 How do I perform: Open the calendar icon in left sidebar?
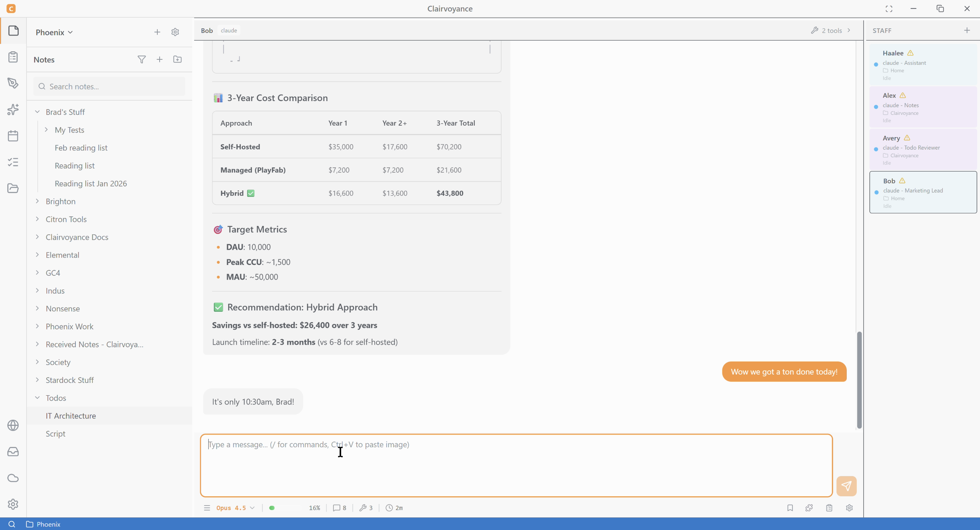[13, 136]
